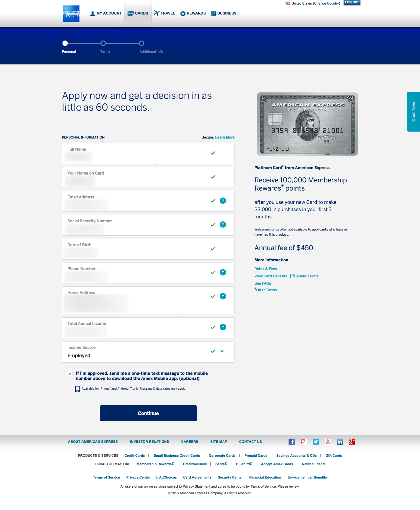Select the Terms step marker
The image size is (420, 510).
click(x=103, y=43)
